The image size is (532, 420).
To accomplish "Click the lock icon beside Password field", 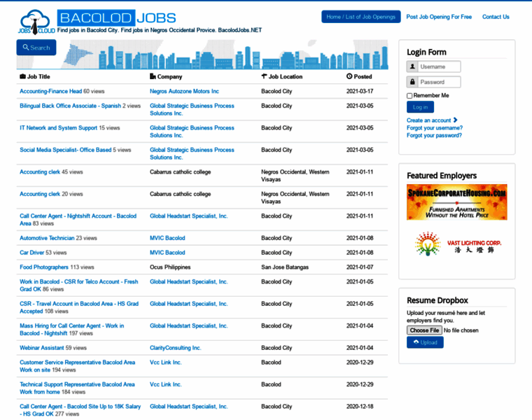I will (x=412, y=82).
